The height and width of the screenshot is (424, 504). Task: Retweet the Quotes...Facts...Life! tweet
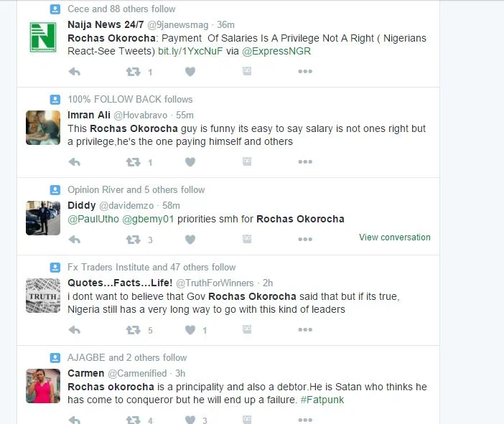click(x=134, y=330)
